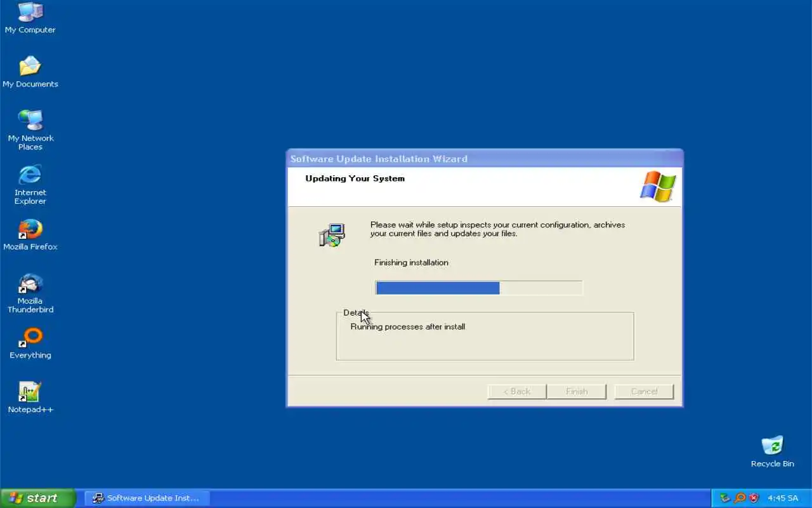Click the setup computer icon in wizard
Screen dimensions: 812x508
(331, 235)
